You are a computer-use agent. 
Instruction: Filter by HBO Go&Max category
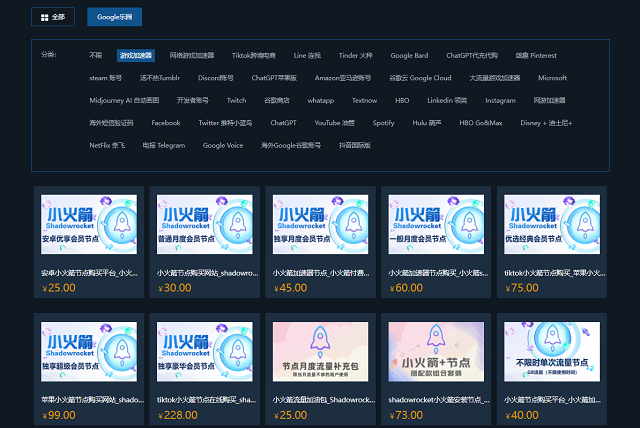(480, 123)
